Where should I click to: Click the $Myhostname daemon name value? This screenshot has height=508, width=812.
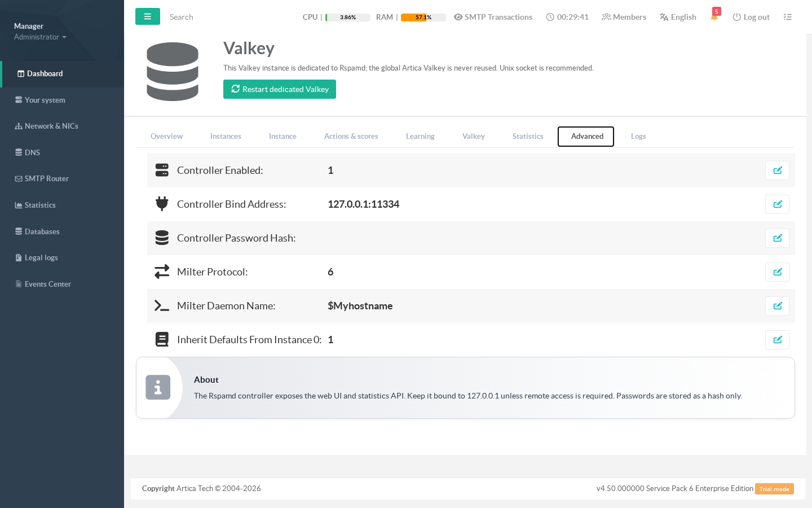(360, 306)
